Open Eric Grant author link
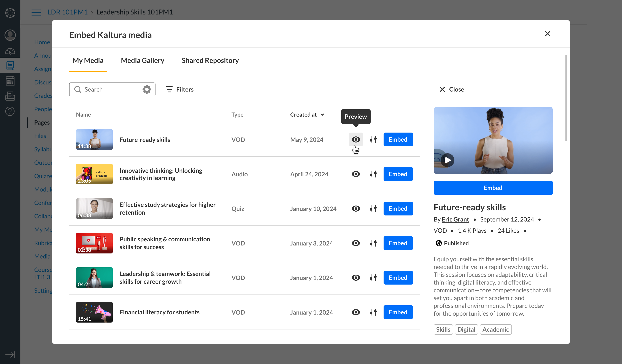Image resolution: width=622 pixels, height=364 pixels. (x=455, y=219)
